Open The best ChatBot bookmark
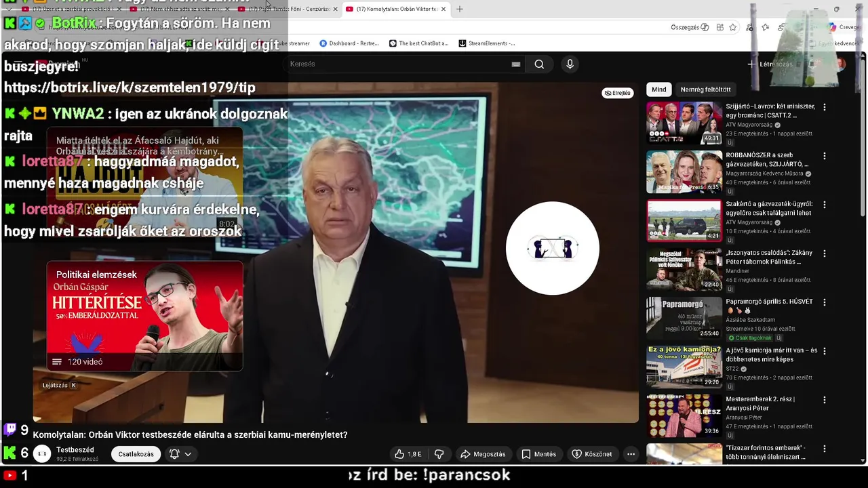868x488 pixels. click(418, 43)
